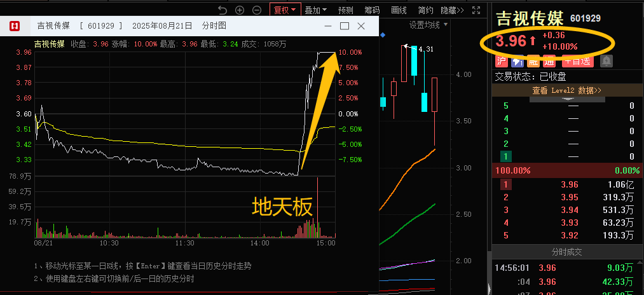Click the +10.00% change value
Viewport: 644px width, 295px height.
click(x=560, y=47)
